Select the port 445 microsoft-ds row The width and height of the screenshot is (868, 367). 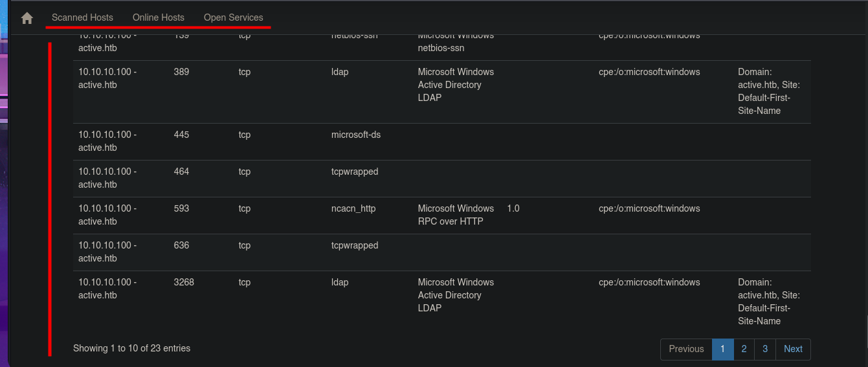pos(441,142)
